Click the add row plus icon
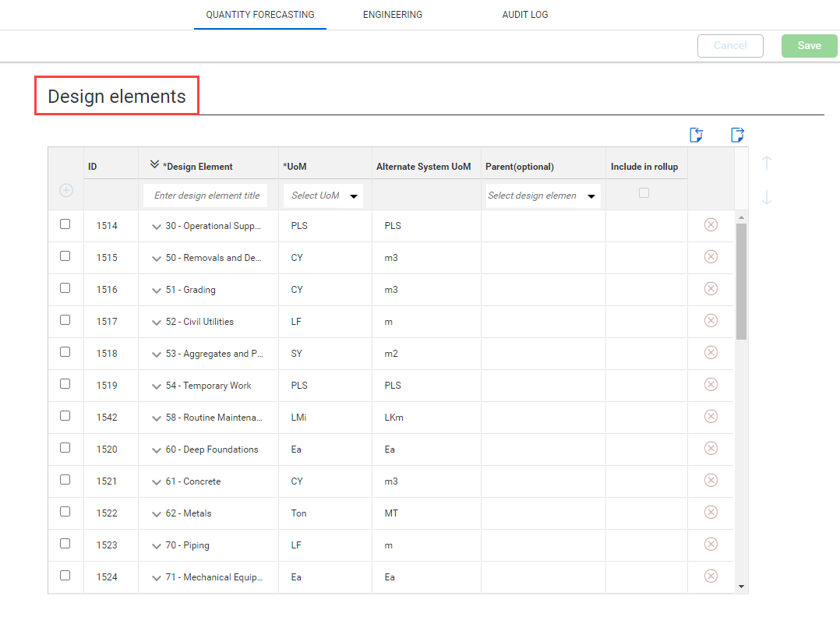This screenshot has height=617, width=840. point(66,191)
